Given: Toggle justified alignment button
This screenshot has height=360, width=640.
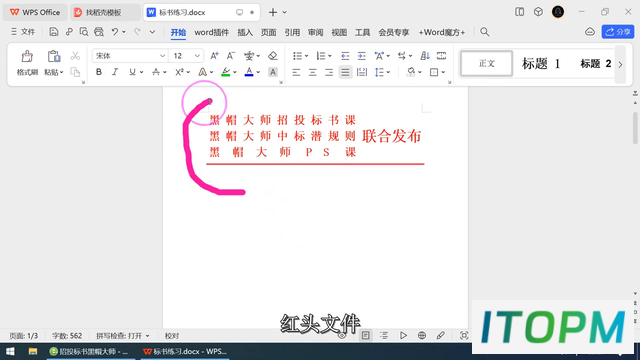Looking at the screenshot, I should pos(345,73).
